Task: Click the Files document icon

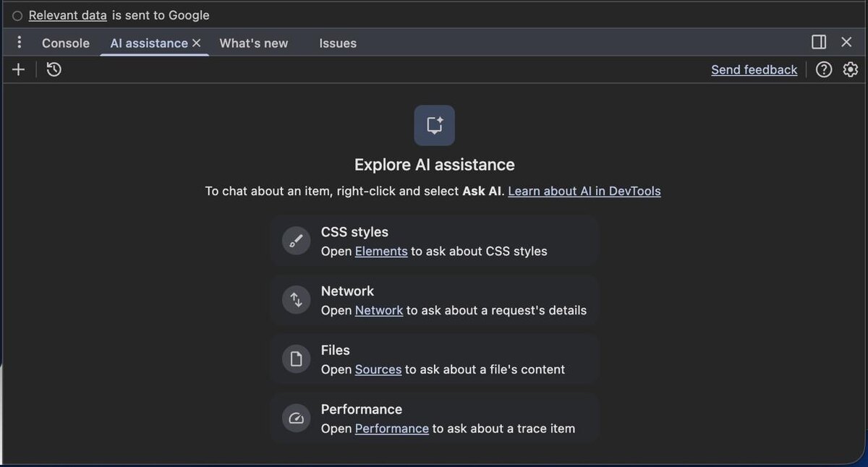Action: [296, 359]
